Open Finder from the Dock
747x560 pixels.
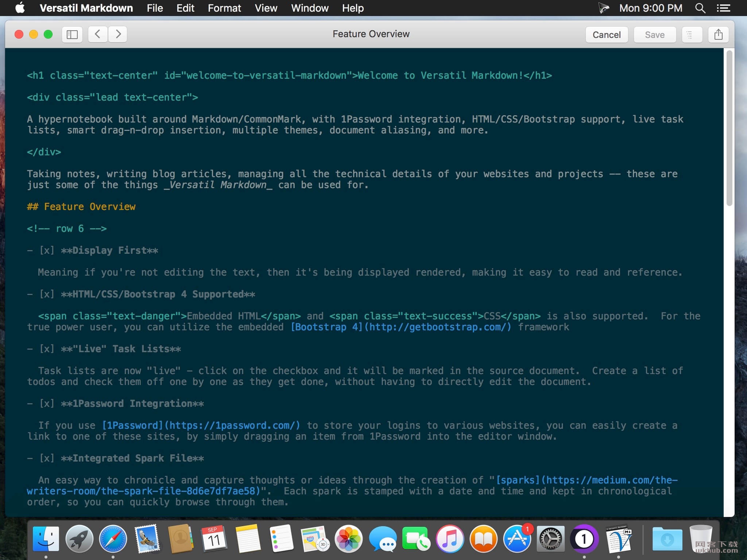[46, 539]
